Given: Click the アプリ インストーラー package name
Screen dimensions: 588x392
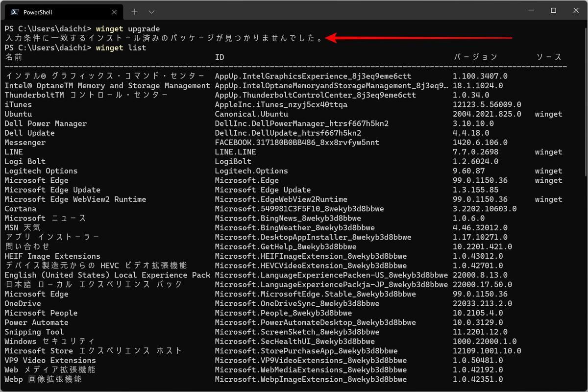Looking at the screenshot, I should click(x=52, y=237).
